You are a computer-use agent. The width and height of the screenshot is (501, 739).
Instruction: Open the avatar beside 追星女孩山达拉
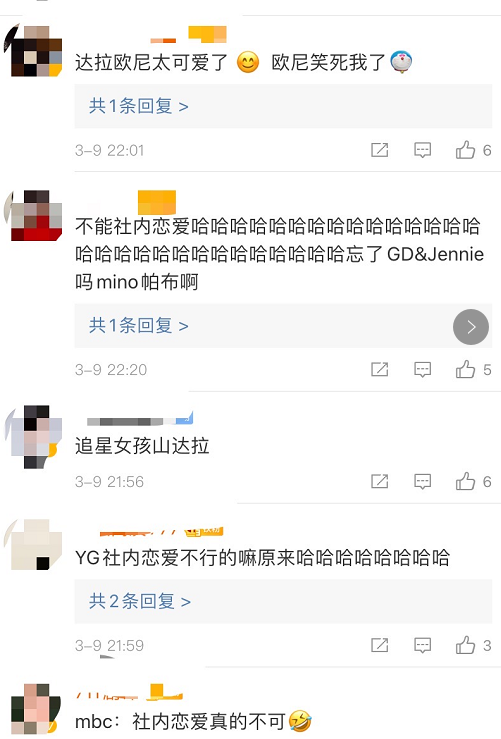pos(33,436)
